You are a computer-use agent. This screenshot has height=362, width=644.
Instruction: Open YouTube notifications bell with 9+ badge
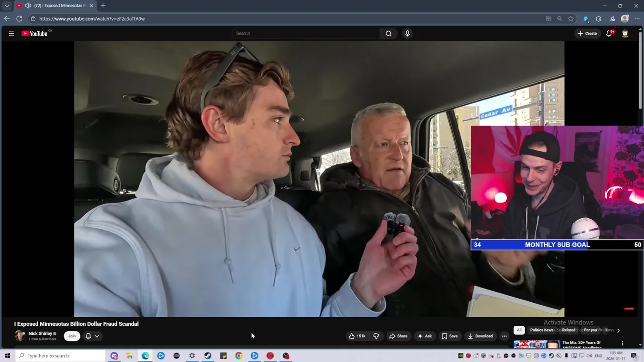point(609,34)
